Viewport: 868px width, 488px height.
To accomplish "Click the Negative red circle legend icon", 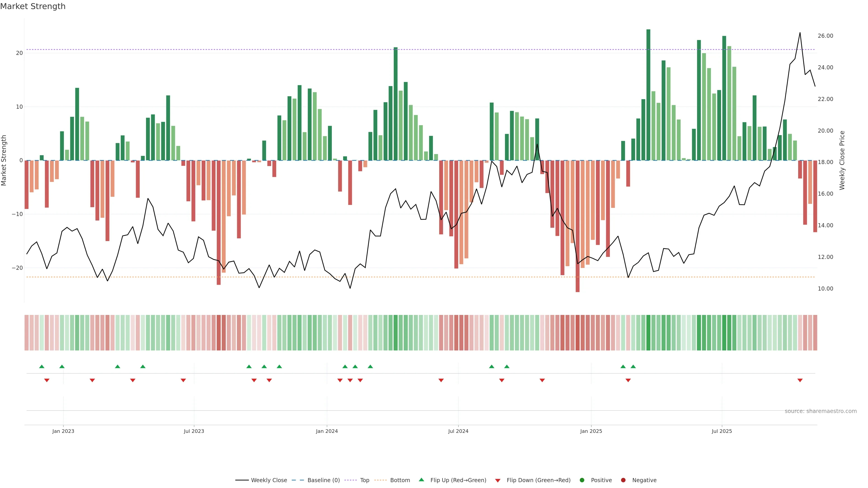I will (623, 480).
